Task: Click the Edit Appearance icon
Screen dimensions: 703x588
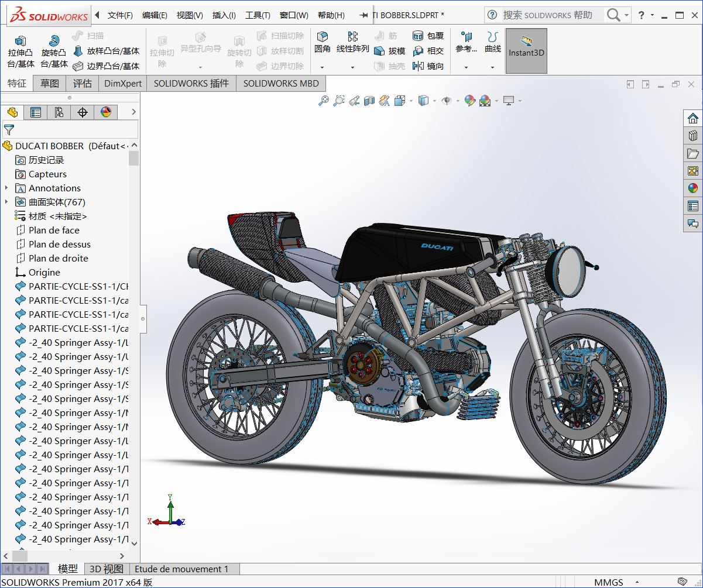Action: tap(469, 100)
